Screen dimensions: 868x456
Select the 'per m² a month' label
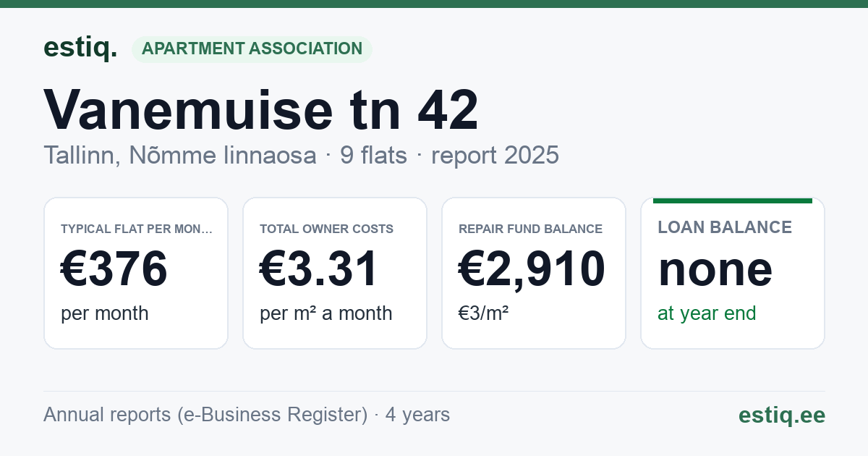coord(326,313)
